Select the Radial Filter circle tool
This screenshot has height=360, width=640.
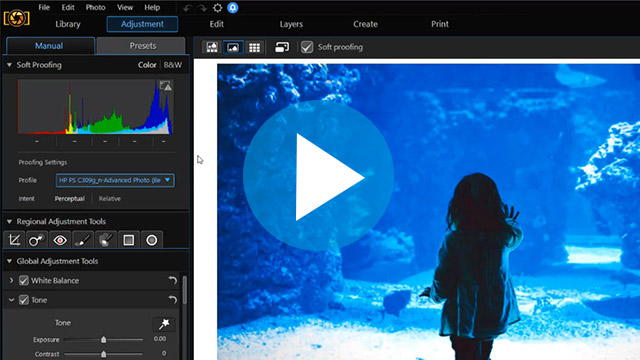pyautogui.click(x=151, y=240)
